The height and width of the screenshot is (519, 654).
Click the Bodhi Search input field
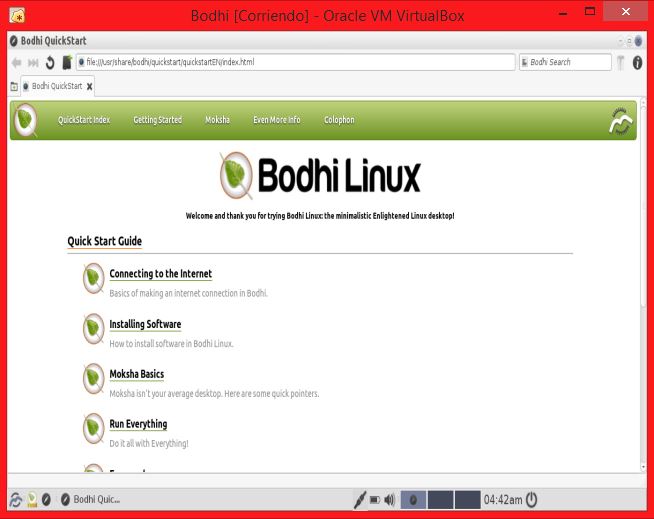coord(568,62)
